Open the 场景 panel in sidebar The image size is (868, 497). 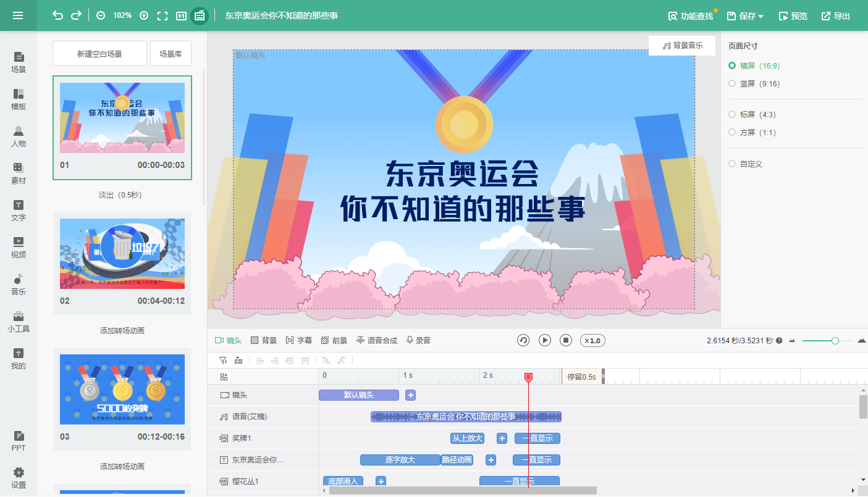click(19, 62)
